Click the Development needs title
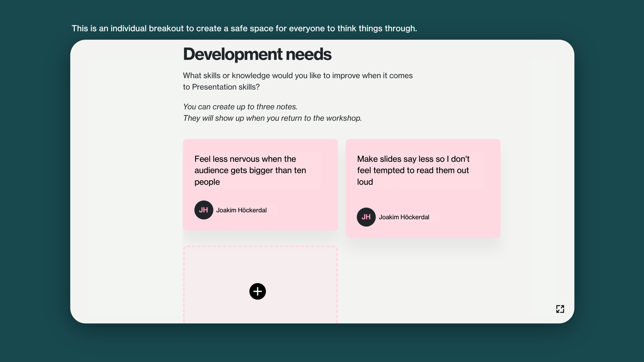Image resolution: width=644 pixels, height=362 pixels. pyautogui.click(x=257, y=54)
